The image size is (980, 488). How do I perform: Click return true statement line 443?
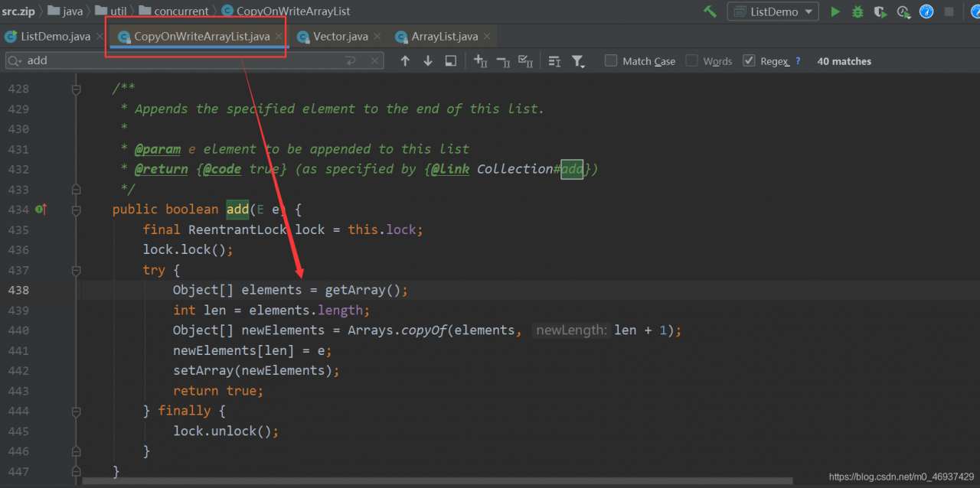(x=218, y=390)
